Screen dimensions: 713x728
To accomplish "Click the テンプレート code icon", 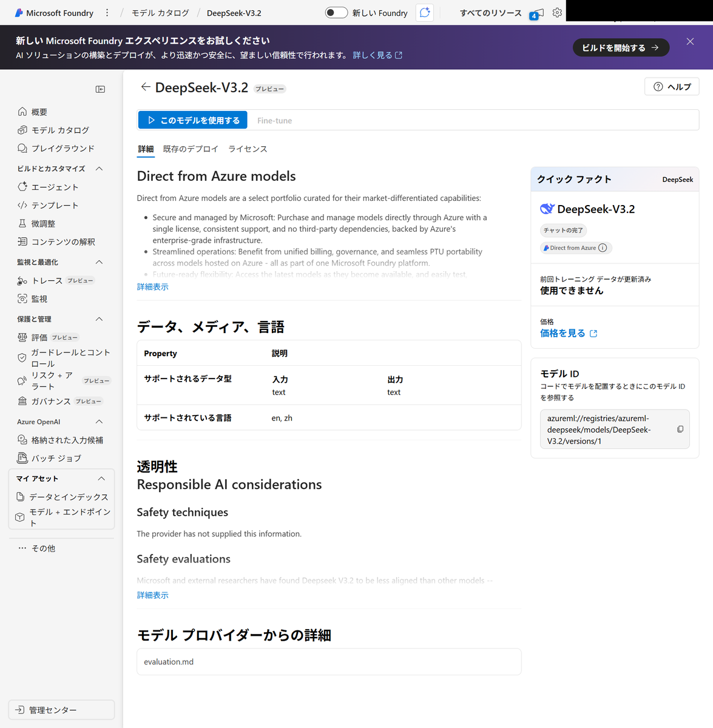I will tap(22, 205).
